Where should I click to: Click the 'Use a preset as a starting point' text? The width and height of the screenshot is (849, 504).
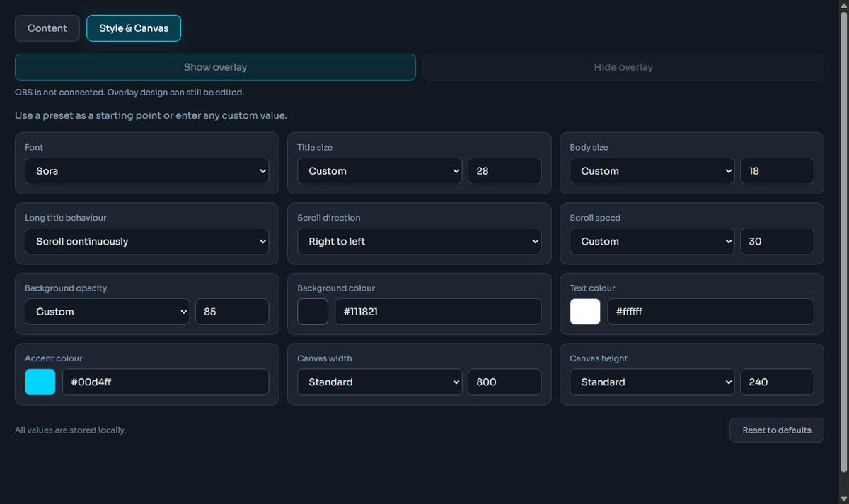click(x=151, y=115)
